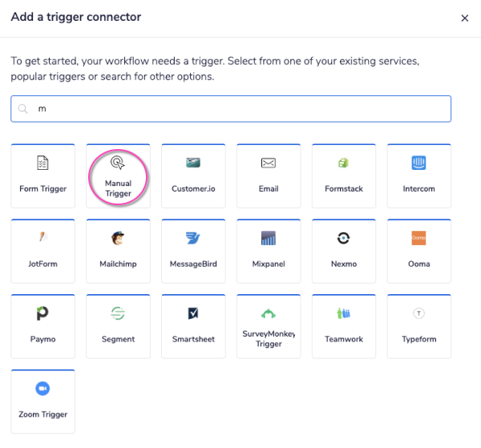Select the SurveyMonkey Trigger connector
Screen dimensions: 481x448
click(x=269, y=325)
